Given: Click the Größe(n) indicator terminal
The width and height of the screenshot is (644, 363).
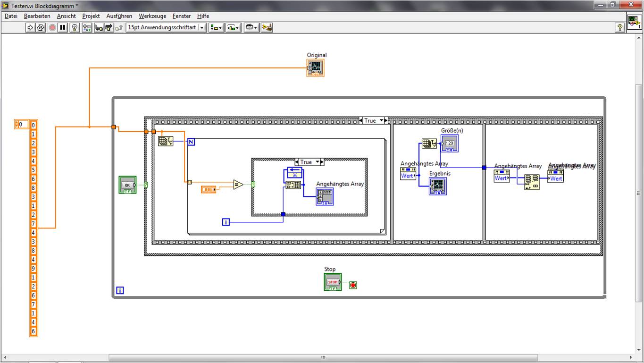Looking at the screenshot, I should [449, 143].
